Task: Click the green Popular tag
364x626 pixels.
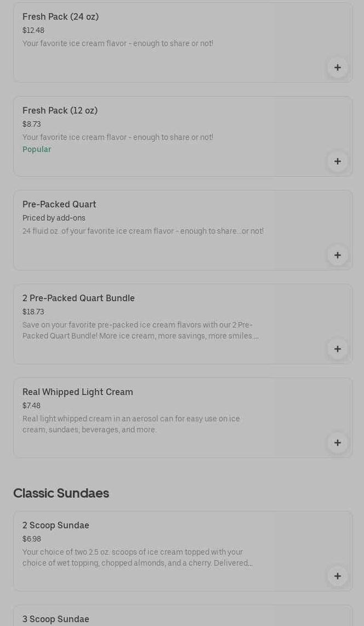Action: click(x=37, y=150)
